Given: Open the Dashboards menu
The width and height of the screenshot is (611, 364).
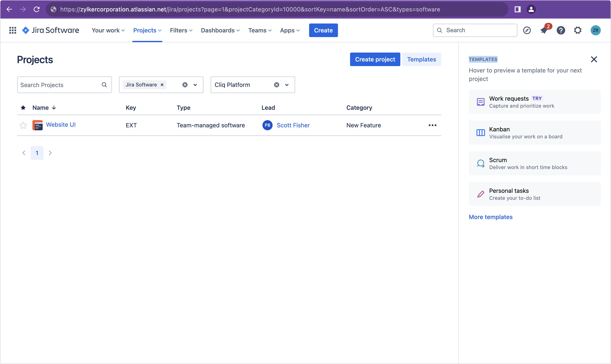Looking at the screenshot, I should coord(220,31).
